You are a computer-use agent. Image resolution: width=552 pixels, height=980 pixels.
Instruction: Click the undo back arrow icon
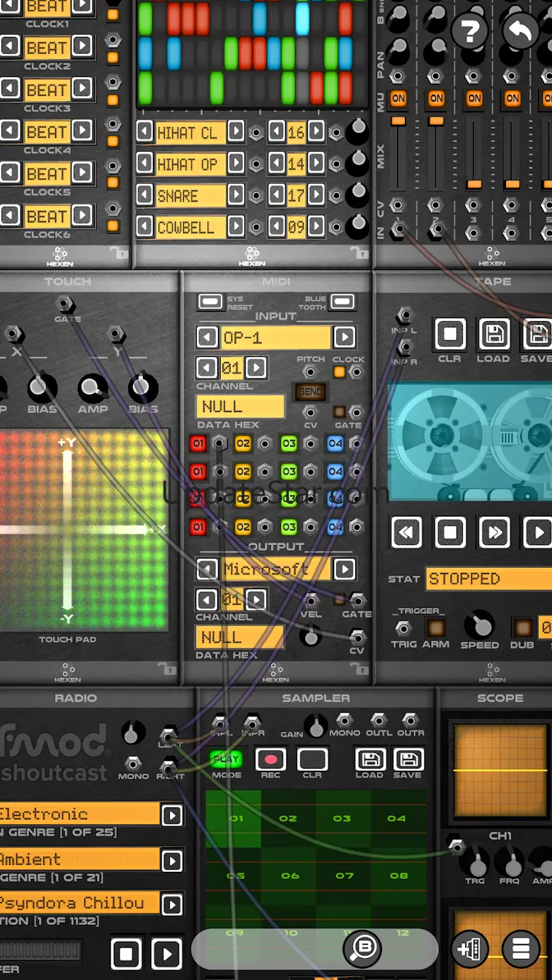point(521,30)
